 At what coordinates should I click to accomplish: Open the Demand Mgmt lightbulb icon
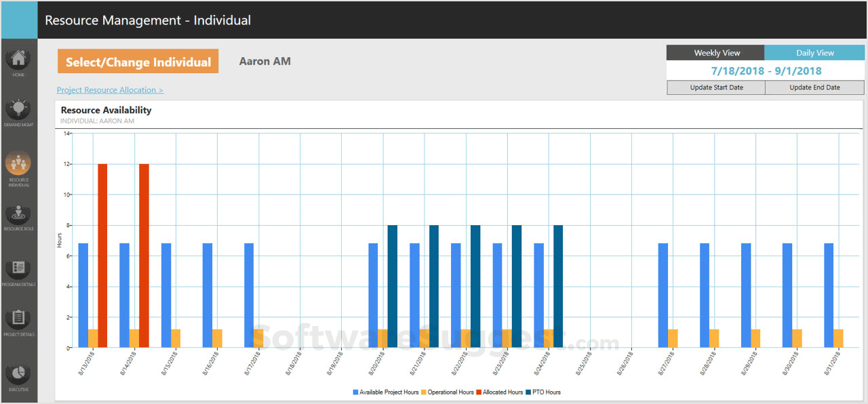click(x=18, y=110)
